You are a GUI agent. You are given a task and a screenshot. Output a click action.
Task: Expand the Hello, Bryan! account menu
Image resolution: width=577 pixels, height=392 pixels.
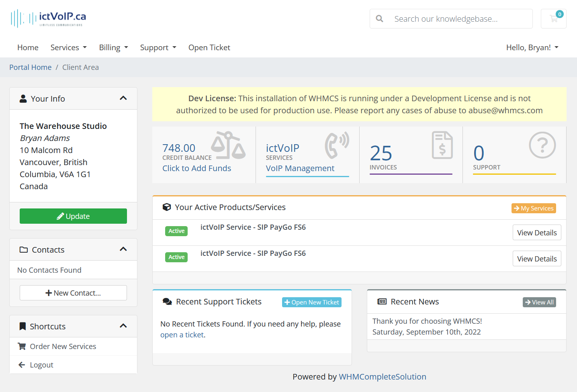(532, 47)
